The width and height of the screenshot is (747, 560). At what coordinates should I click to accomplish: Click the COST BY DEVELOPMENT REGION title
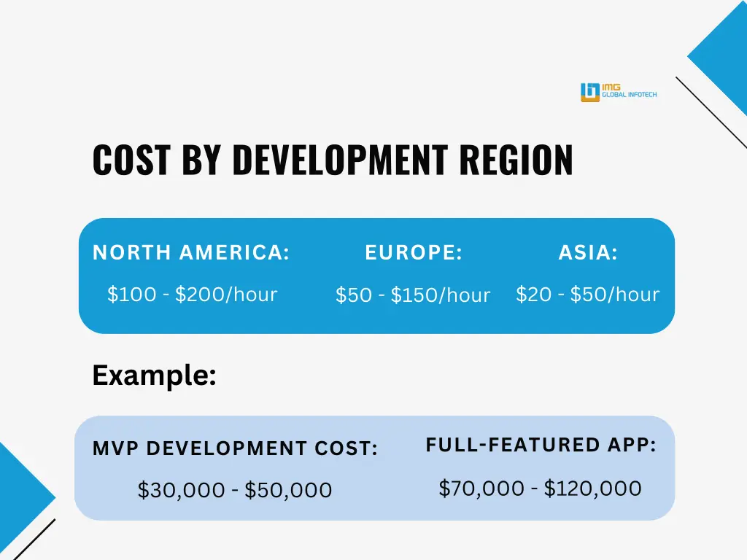[x=333, y=160]
